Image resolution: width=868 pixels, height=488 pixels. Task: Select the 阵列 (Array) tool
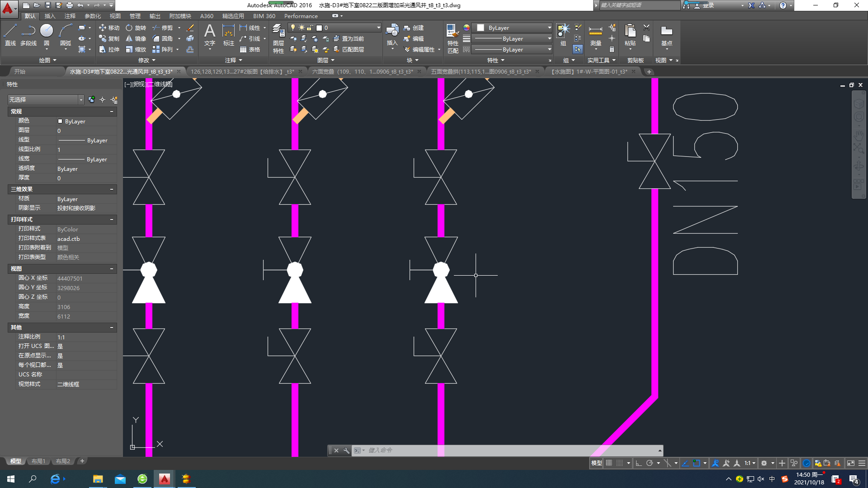(163, 49)
